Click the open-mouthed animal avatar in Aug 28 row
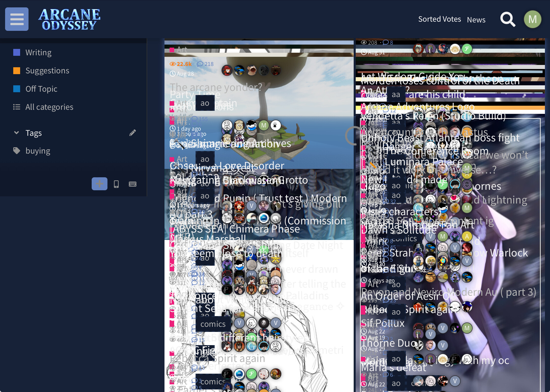The height and width of the screenshot is (392, 550). (251, 71)
